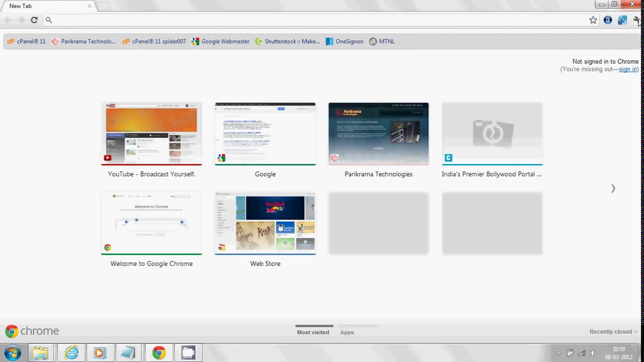
Task: Open the volume tray icon
Action: pos(593,353)
